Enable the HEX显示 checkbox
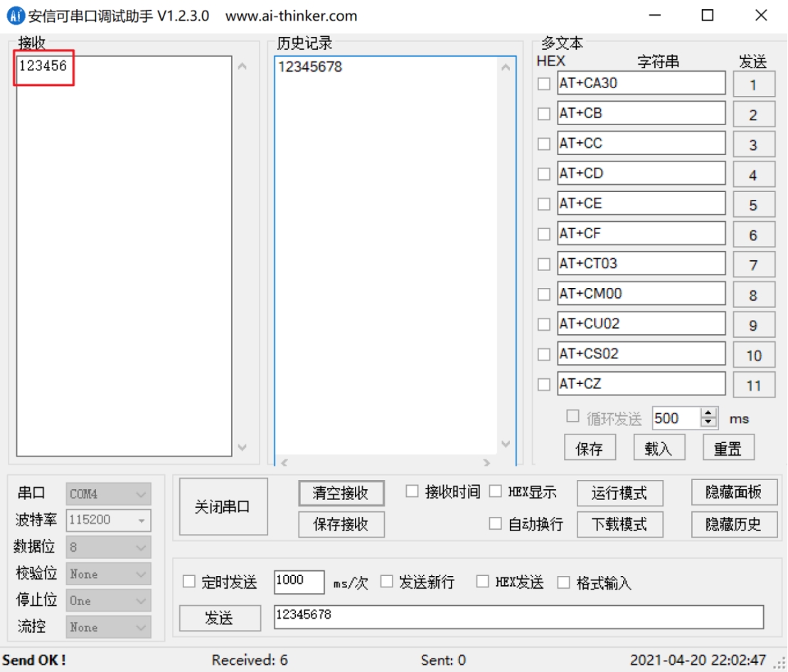This screenshot has height=672, width=788. tap(496, 491)
